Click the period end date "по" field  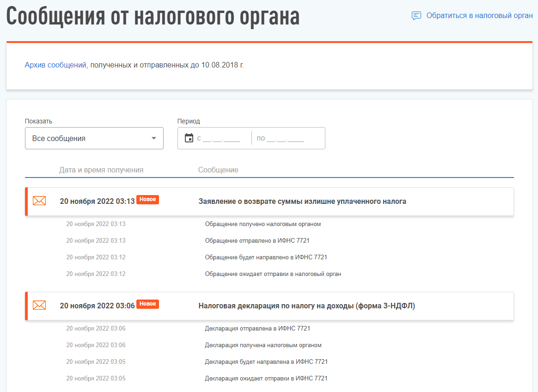(x=284, y=138)
